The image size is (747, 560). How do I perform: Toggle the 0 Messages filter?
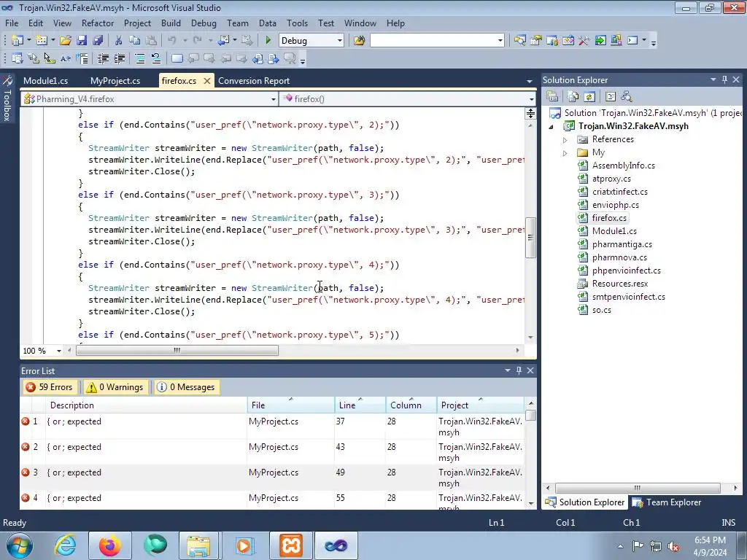tap(186, 387)
